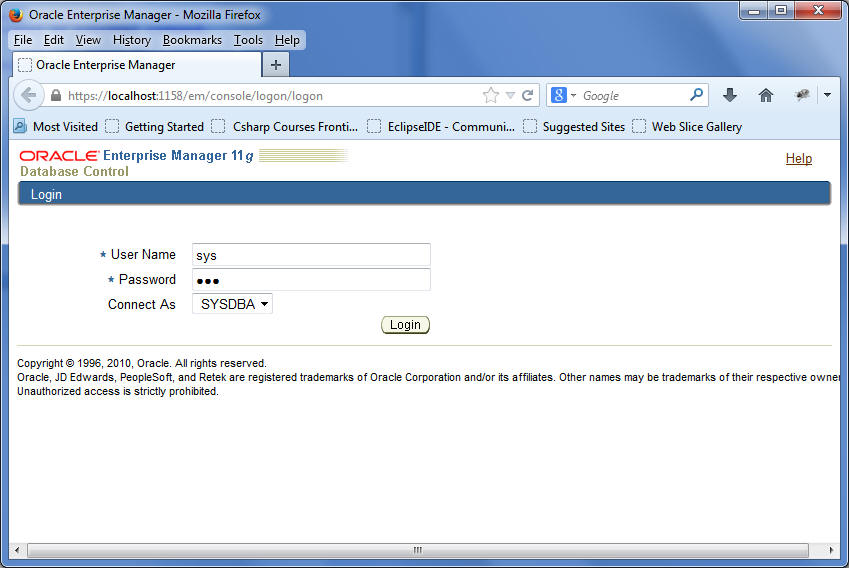Show URL history dropdown arrow in address bar

tap(510, 96)
